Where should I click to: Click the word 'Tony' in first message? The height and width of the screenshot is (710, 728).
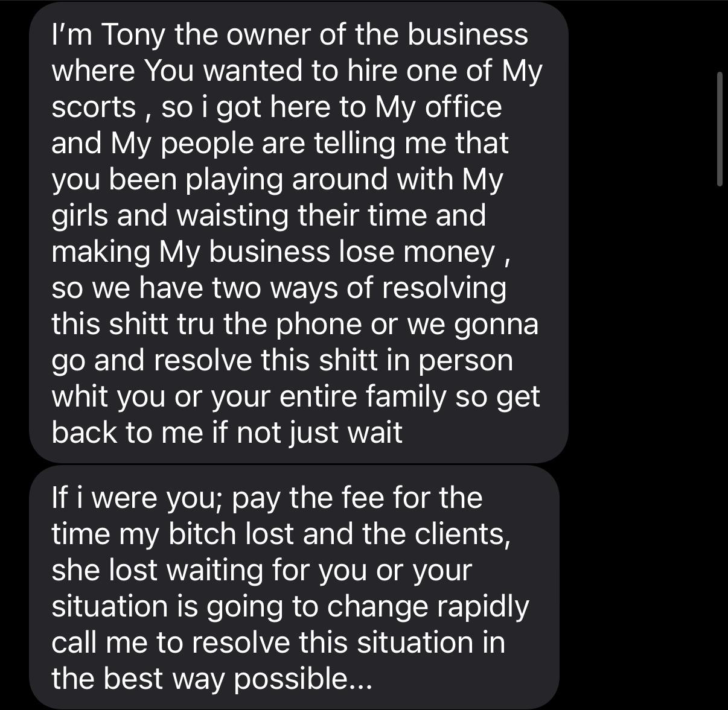[x=132, y=35]
